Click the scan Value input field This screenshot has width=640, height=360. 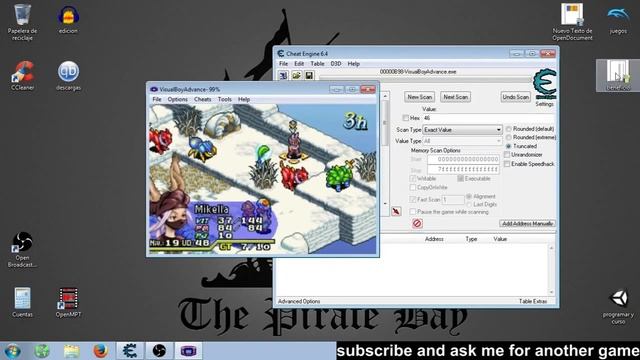point(488,118)
